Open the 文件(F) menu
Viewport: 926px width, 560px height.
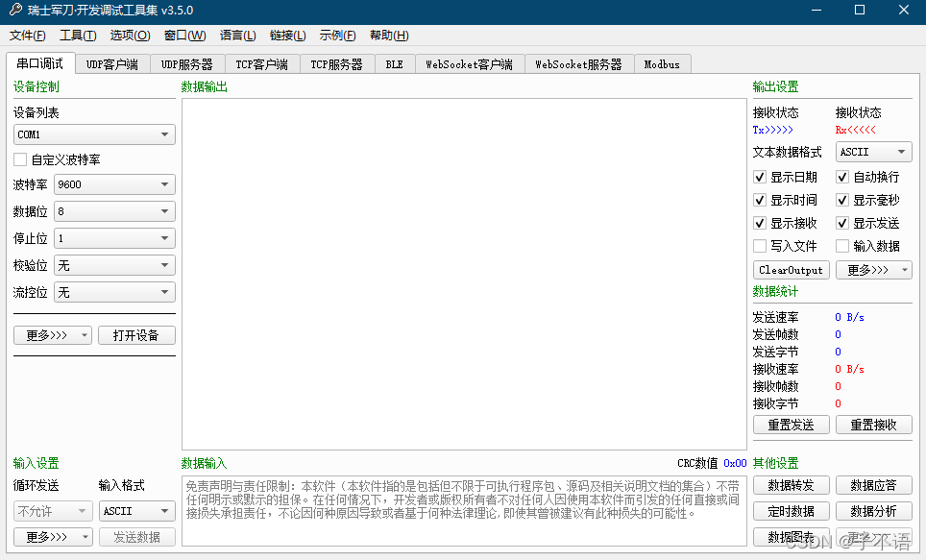pos(27,36)
